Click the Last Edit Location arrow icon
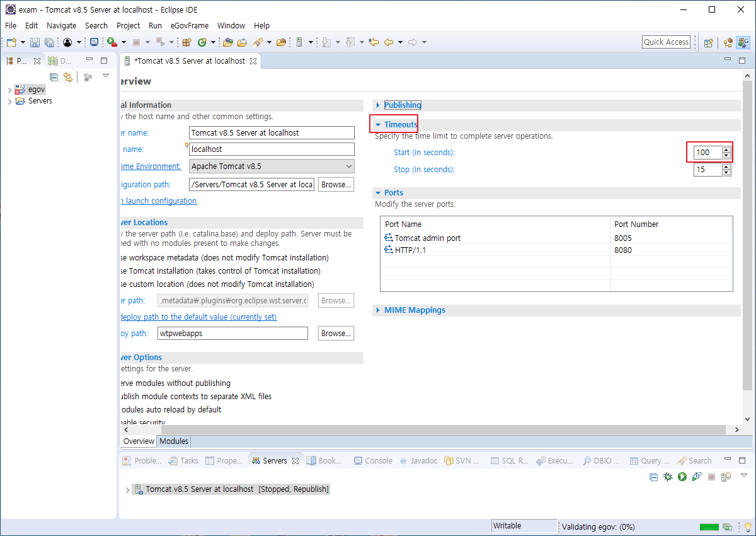 [374, 42]
